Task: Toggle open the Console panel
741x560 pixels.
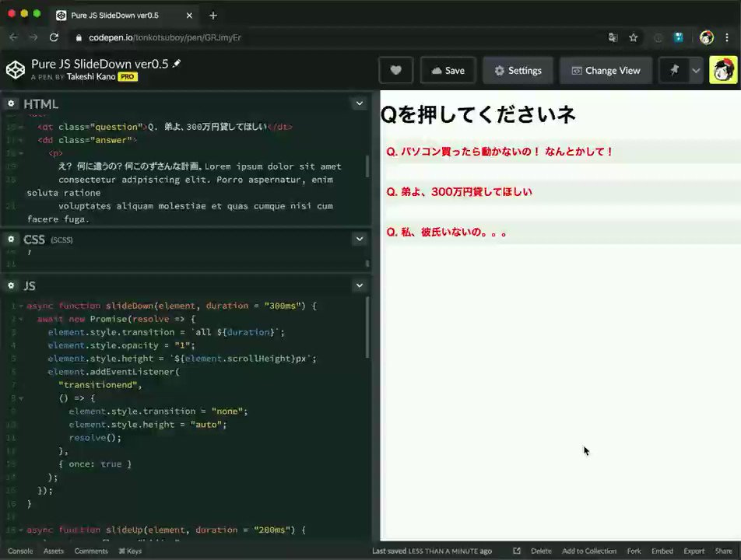Action: pyautogui.click(x=20, y=551)
